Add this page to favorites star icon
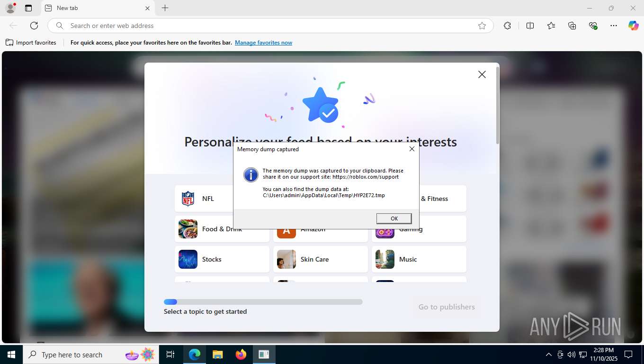 pos(482,26)
